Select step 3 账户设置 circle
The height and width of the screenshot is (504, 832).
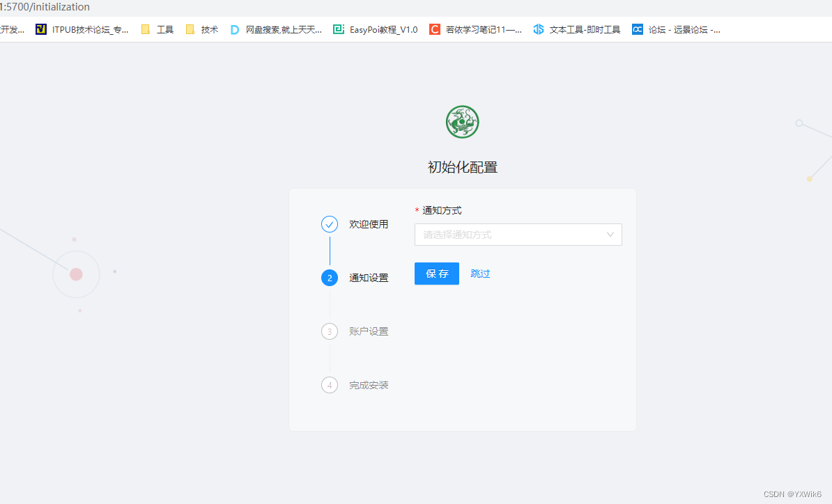click(329, 331)
